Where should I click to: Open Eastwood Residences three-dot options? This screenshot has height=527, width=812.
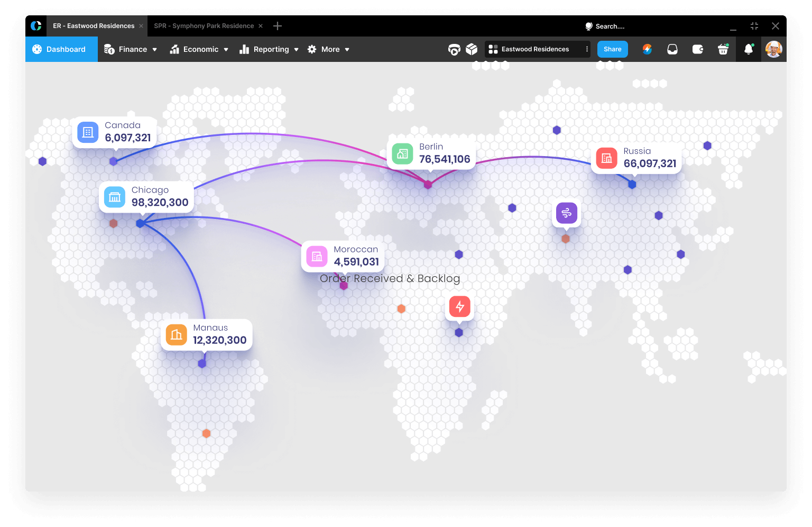(x=587, y=49)
